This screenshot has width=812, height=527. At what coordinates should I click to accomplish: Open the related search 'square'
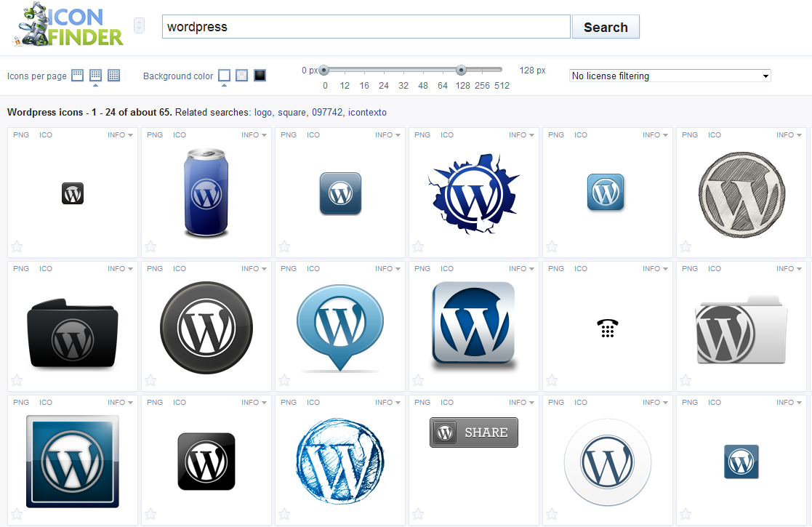(292, 113)
